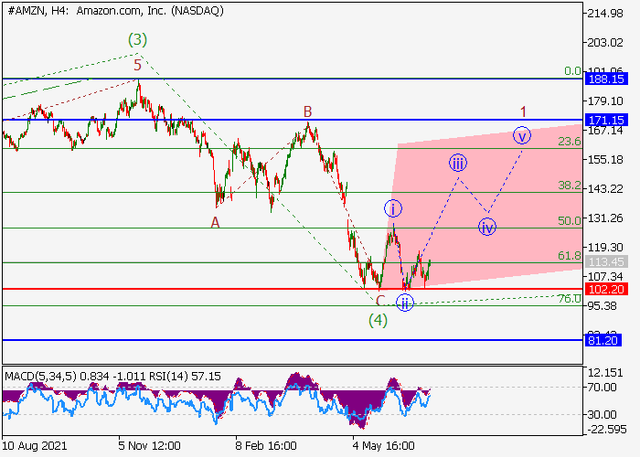Click the red wave B label
The image size is (640, 457).
[x=307, y=111]
